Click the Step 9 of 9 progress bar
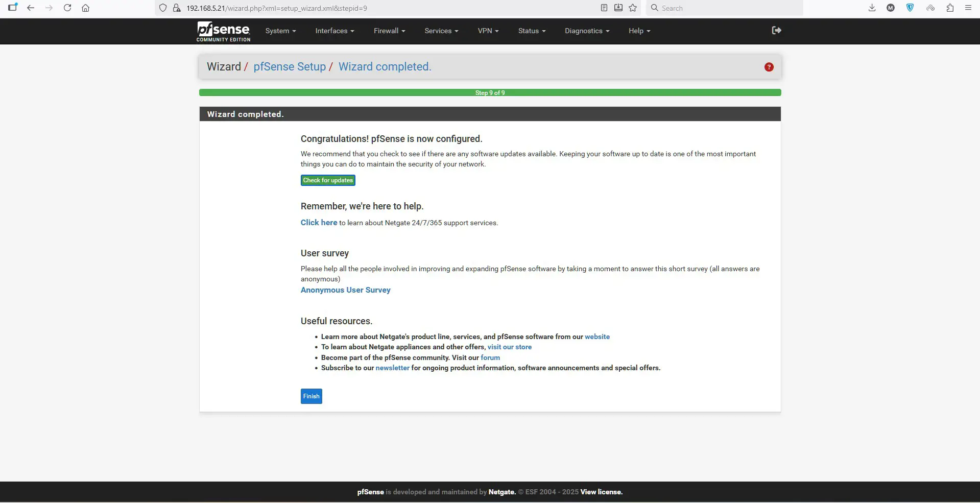Viewport: 980px width, 503px height. 490,93
